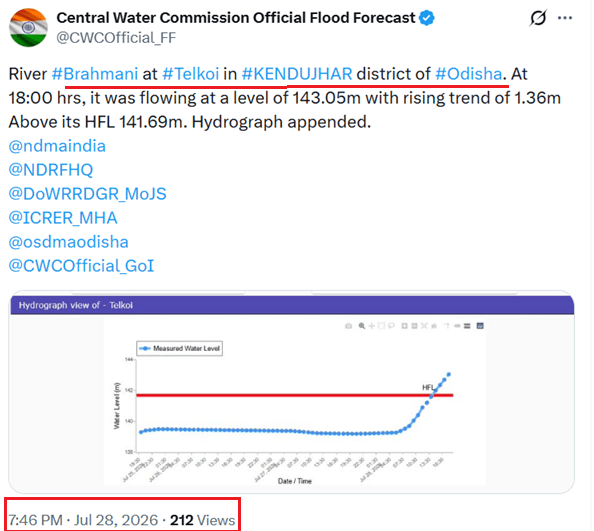594x531 pixels.
Task: Open the #Telkoi hashtag link
Action: [191, 74]
